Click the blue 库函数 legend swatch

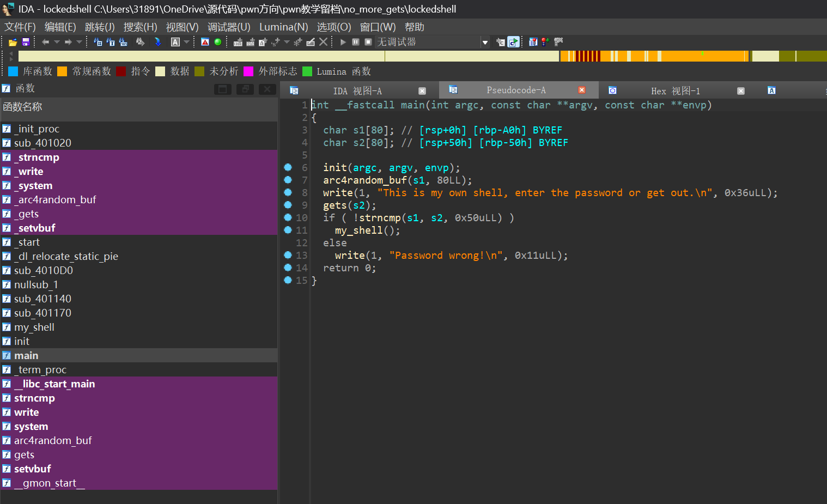click(13, 71)
